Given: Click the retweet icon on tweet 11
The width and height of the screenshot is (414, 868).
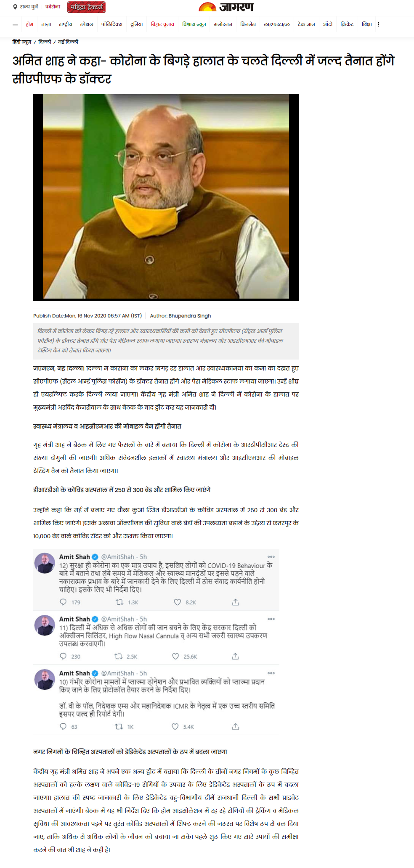Looking at the screenshot, I should point(119,656).
